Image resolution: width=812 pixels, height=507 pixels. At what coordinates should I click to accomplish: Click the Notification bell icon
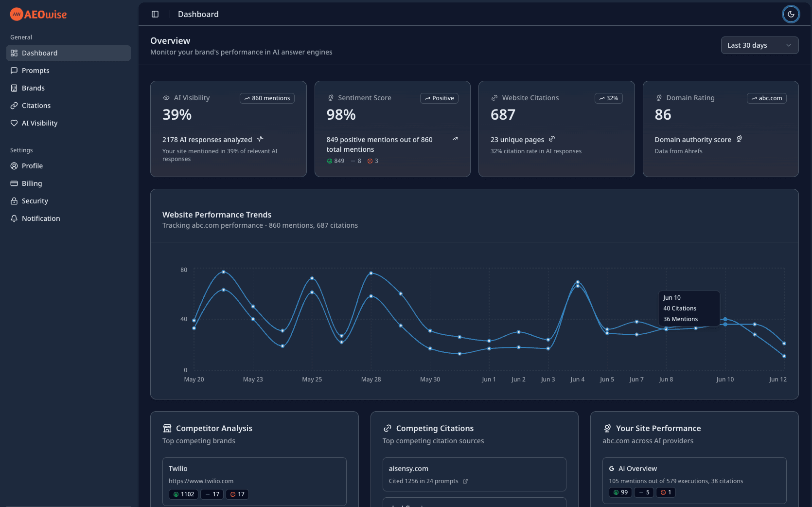point(14,218)
